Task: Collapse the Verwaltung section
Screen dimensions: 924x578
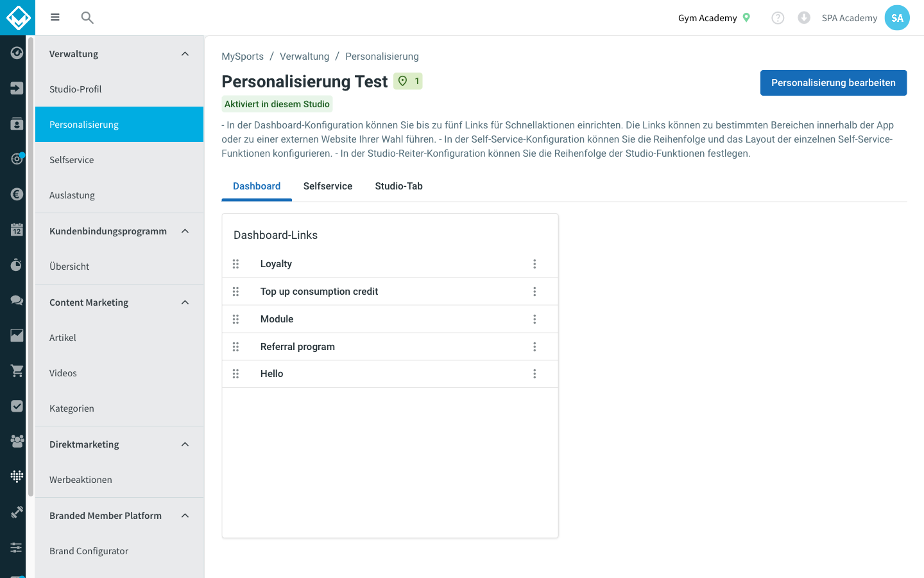Action: click(x=185, y=54)
